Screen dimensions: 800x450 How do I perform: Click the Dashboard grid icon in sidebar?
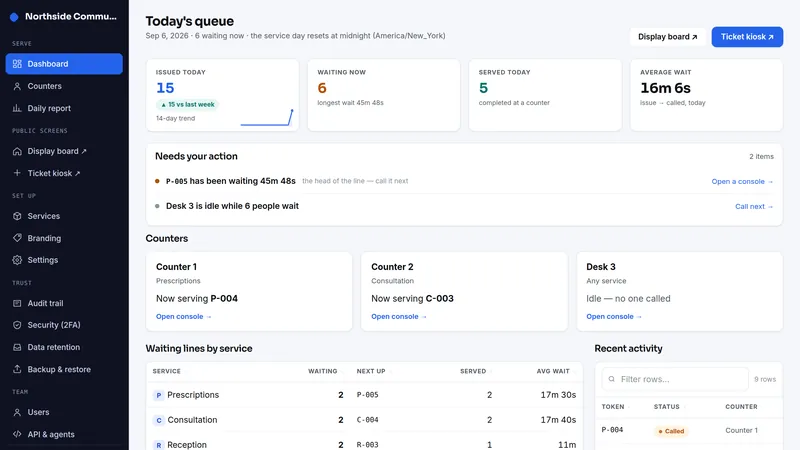tap(17, 64)
